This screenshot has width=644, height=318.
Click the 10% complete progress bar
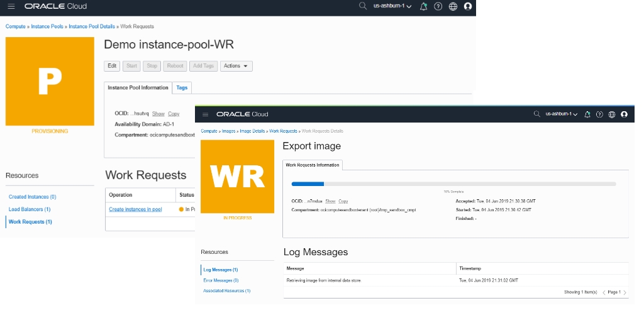[454, 184]
